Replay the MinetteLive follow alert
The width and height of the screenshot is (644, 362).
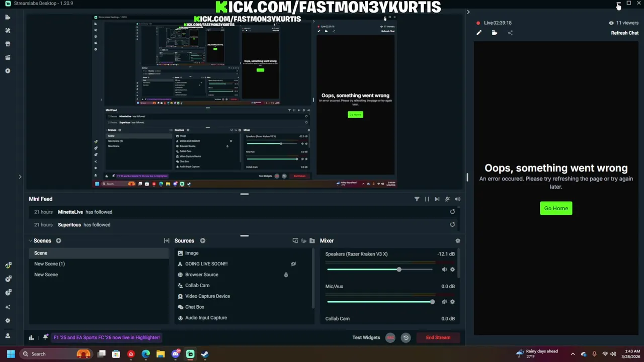pyautogui.click(x=452, y=212)
